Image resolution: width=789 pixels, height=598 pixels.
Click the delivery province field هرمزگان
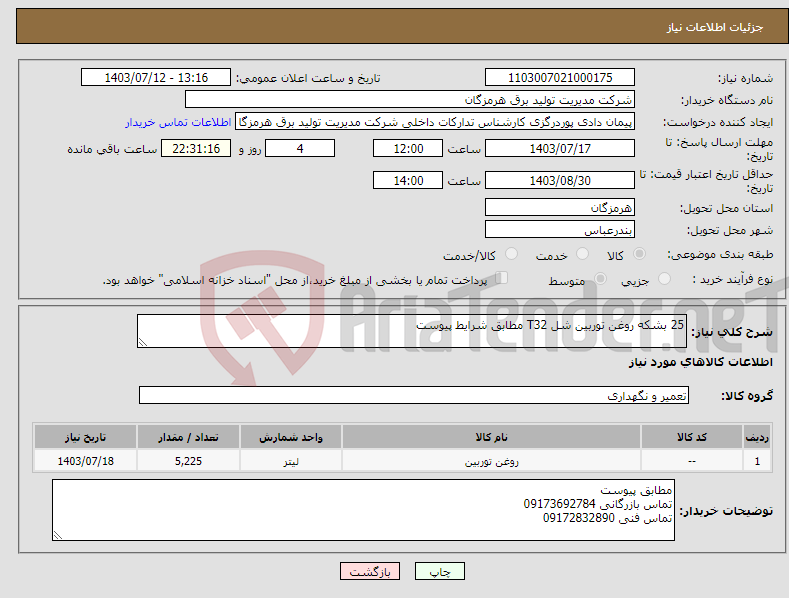coord(560,207)
